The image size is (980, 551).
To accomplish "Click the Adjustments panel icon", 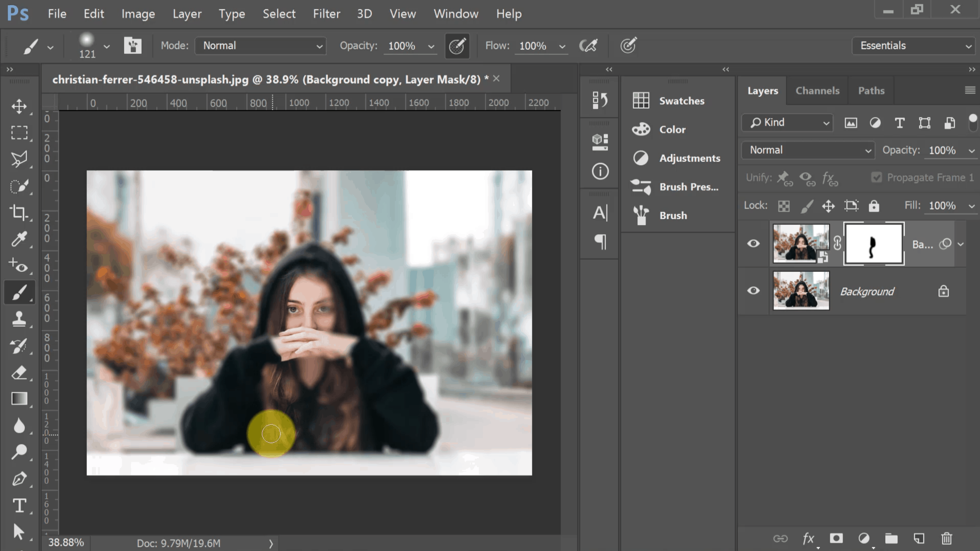I will pyautogui.click(x=640, y=157).
